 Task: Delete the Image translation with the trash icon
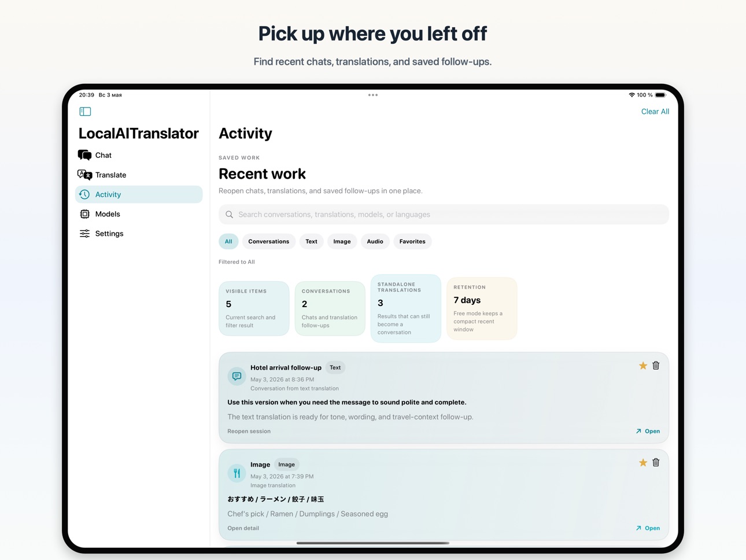tap(656, 463)
